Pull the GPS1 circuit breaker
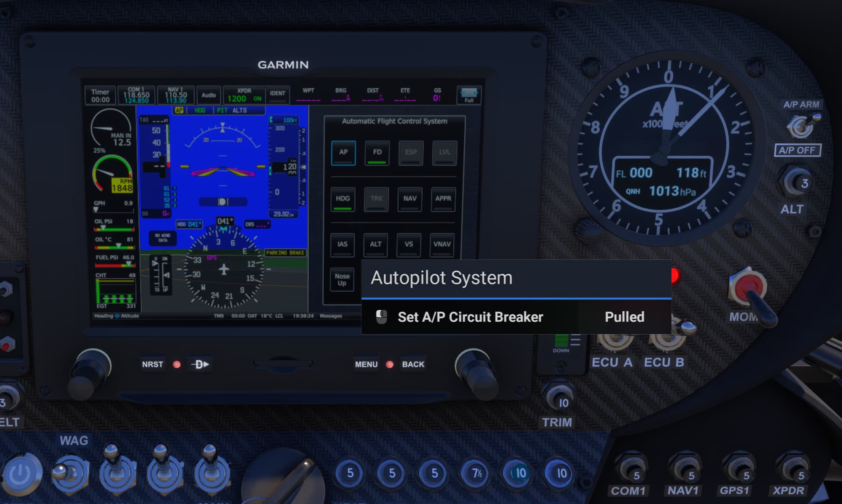 (739, 469)
